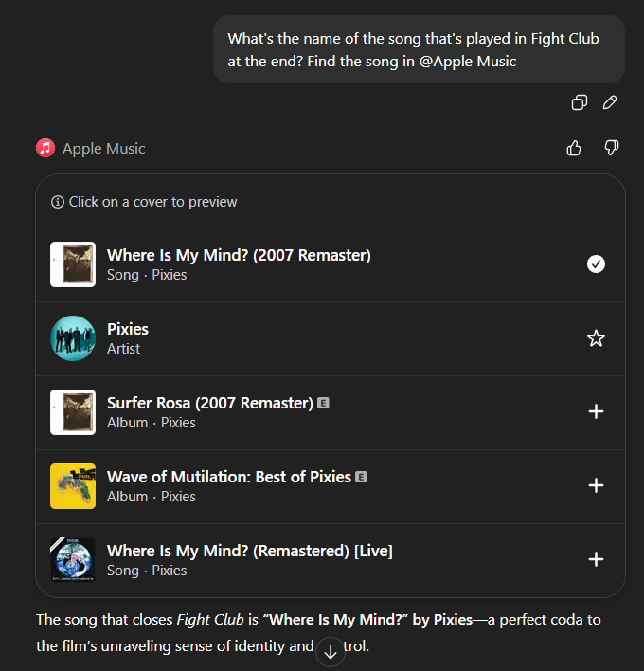The image size is (644, 671).
Task: Edit the user message with pencil icon
Action: (x=610, y=102)
